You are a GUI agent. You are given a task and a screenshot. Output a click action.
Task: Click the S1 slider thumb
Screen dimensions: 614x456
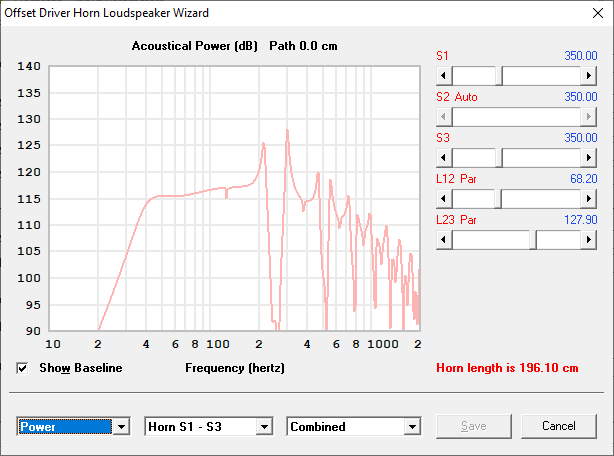tap(499, 76)
